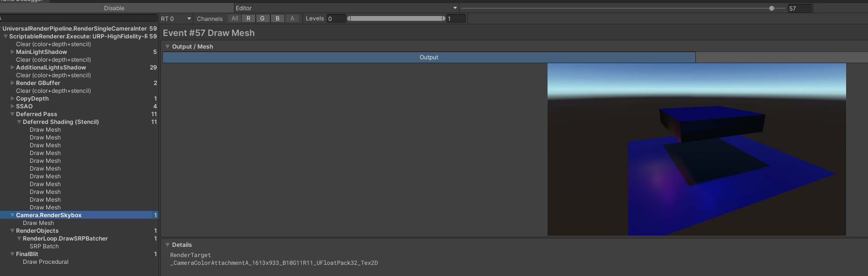The image size is (868, 276).
Task: Toggle the A channel button
Action: (x=292, y=19)
